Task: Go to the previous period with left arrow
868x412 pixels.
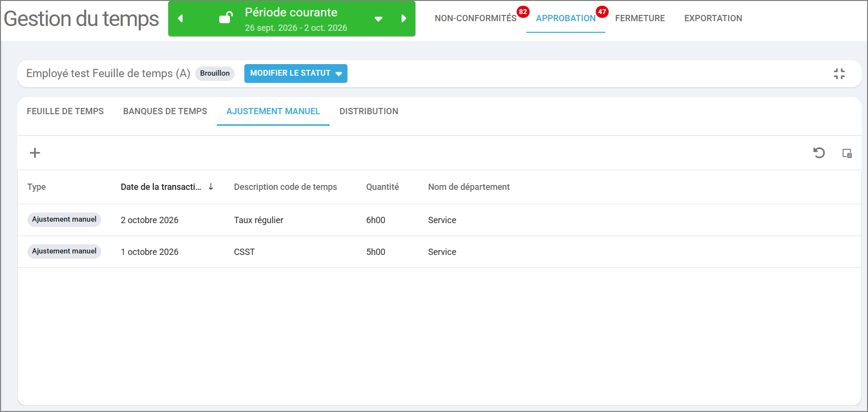Action: pyautogui.click(x=181, y=19)
